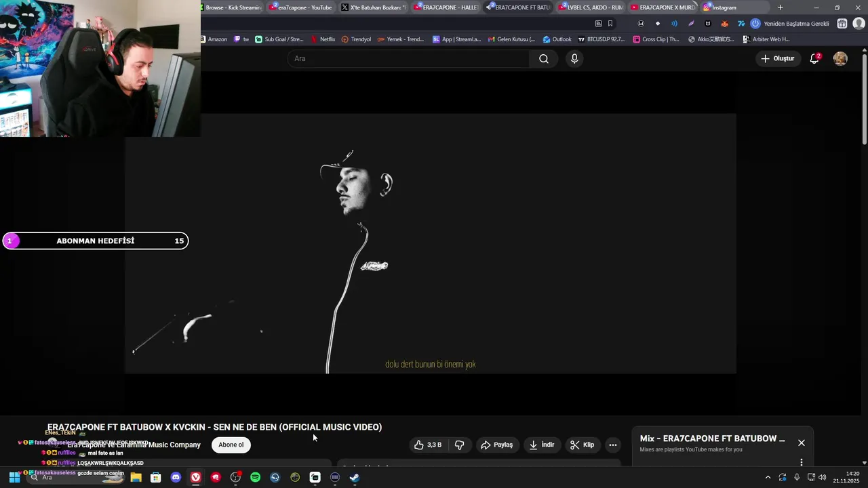Click the RSS feed icon in address bar
Viewport: 868px width, 488px height.
click(x=598, y=24)
